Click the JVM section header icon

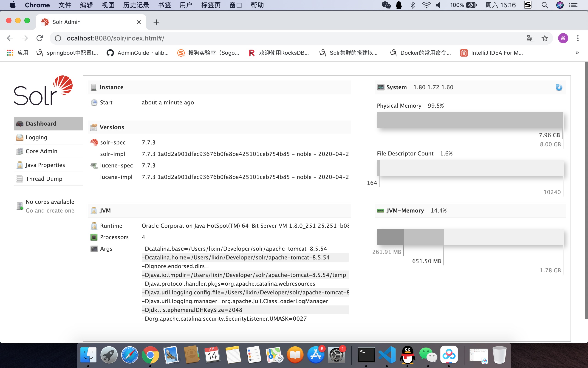tap(93, 210)
